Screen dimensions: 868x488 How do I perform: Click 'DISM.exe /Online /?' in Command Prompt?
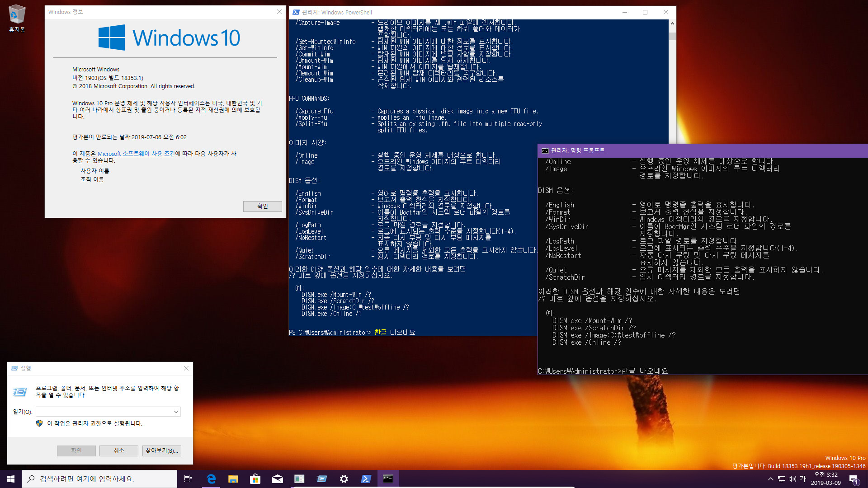(x=587, y=343)
